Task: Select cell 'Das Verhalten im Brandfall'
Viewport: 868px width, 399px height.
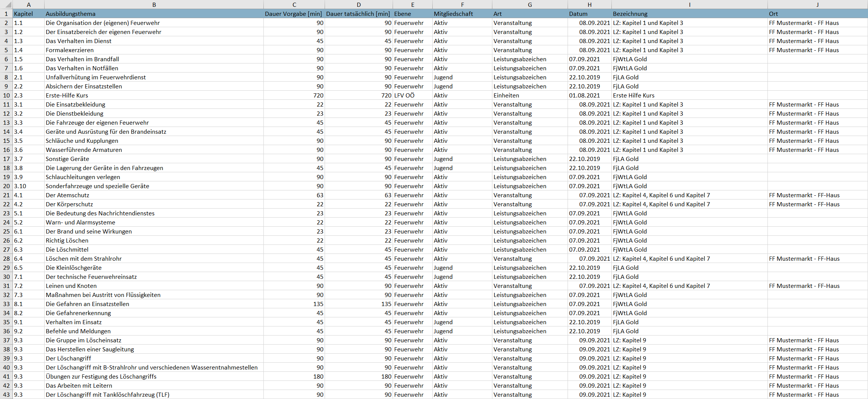Action: 154,59
